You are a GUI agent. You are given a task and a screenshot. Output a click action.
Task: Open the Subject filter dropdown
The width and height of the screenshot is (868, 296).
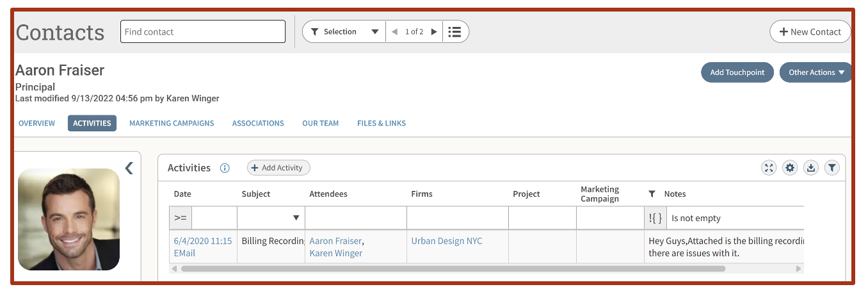pyautogui.click(x=296, y=218)
